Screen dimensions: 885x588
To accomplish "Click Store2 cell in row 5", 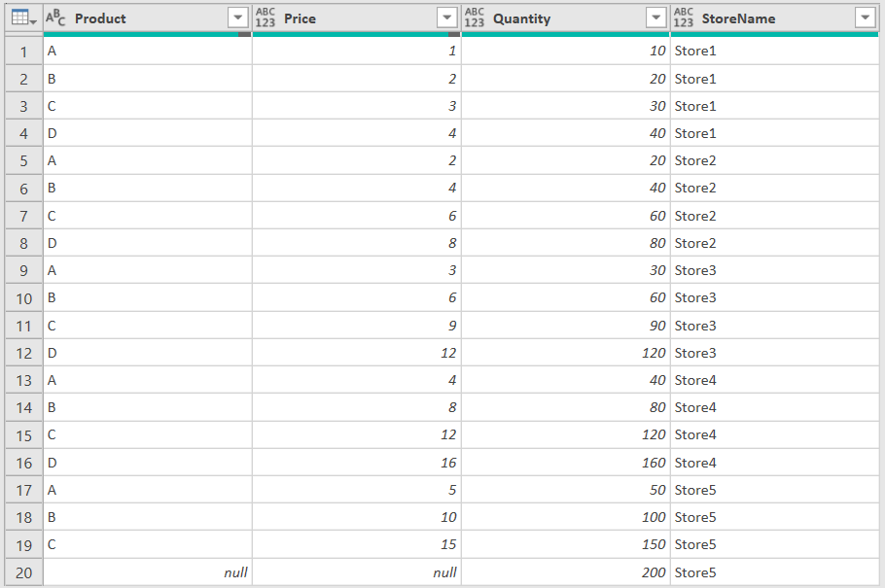I will click(x=774, y=160).
